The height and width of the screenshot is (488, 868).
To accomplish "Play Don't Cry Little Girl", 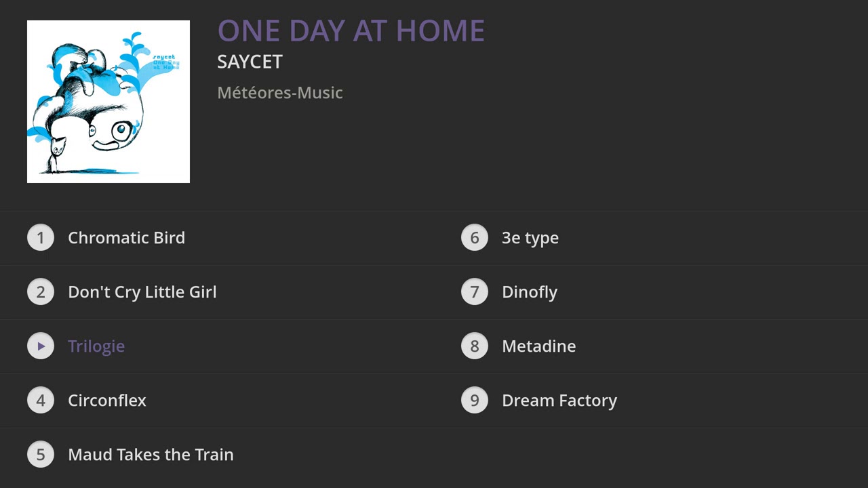I will tap(142, 292).
